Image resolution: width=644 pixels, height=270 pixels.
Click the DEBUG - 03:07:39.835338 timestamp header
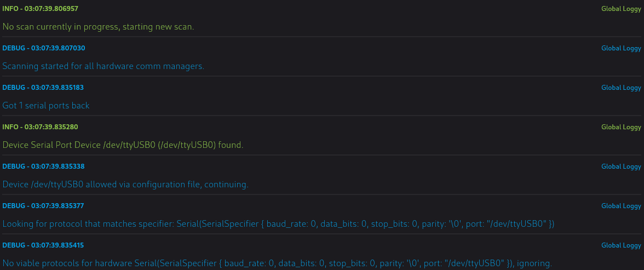(43, 166)
